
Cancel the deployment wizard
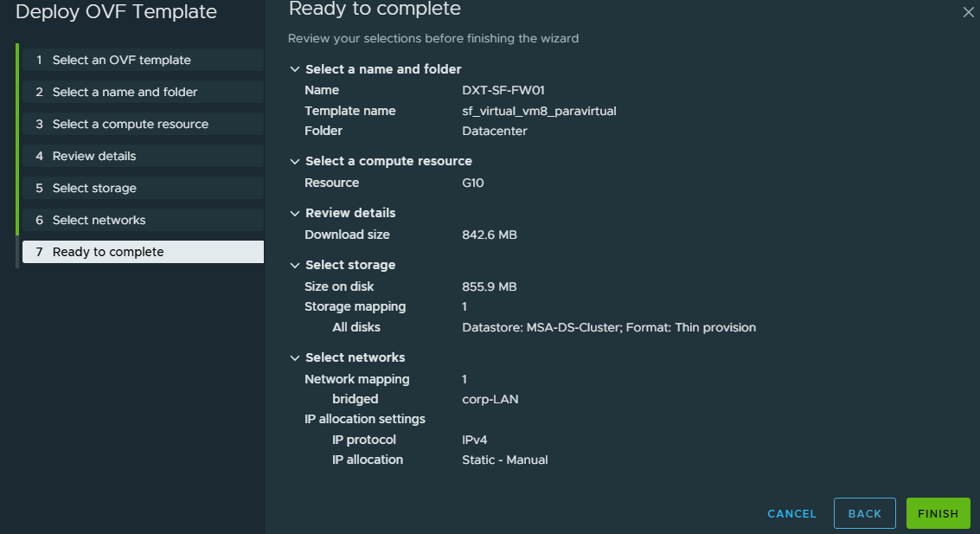[x=791, y=513]
